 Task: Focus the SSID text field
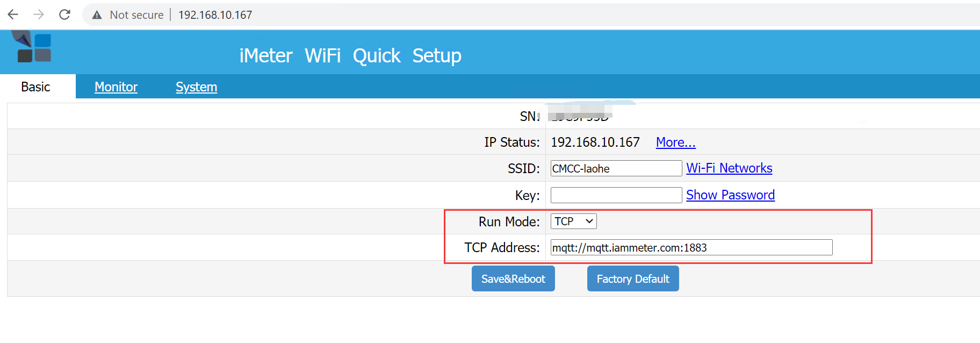coord(616,168)
